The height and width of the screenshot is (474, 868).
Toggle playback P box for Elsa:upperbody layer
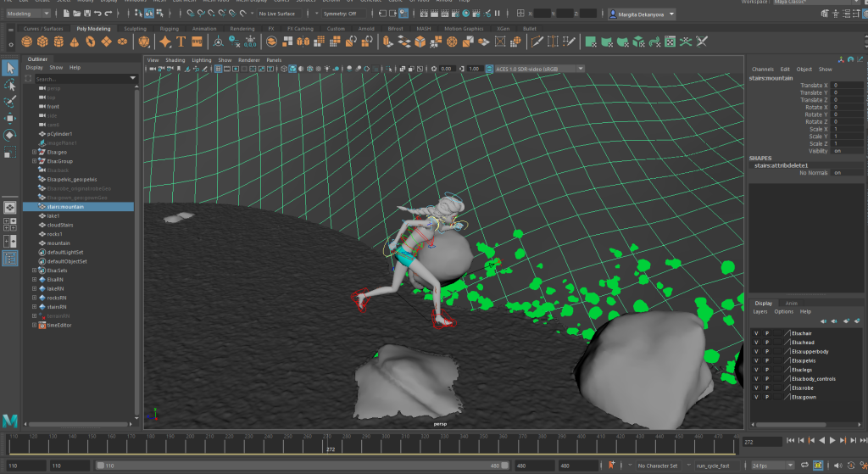(x=767, y=352)
